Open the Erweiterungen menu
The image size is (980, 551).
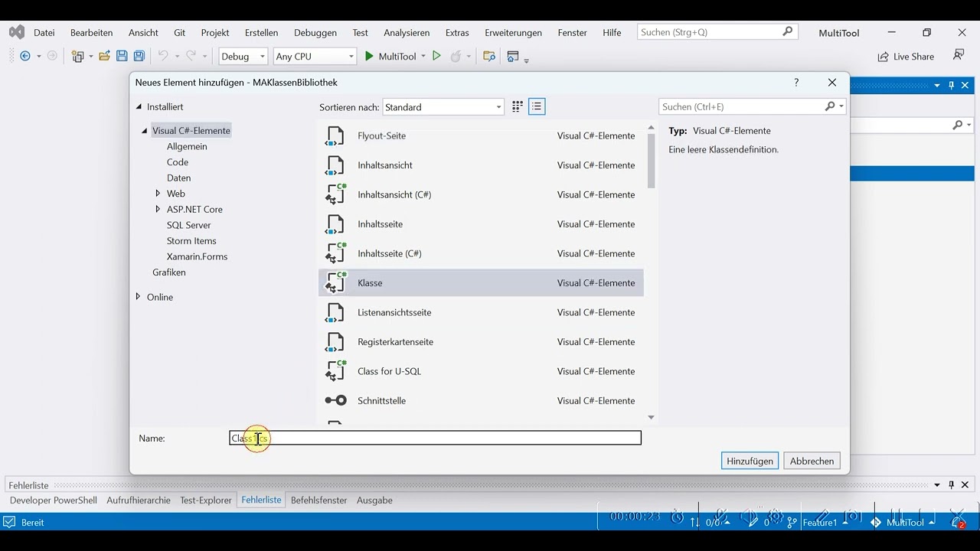pos(513,33)
